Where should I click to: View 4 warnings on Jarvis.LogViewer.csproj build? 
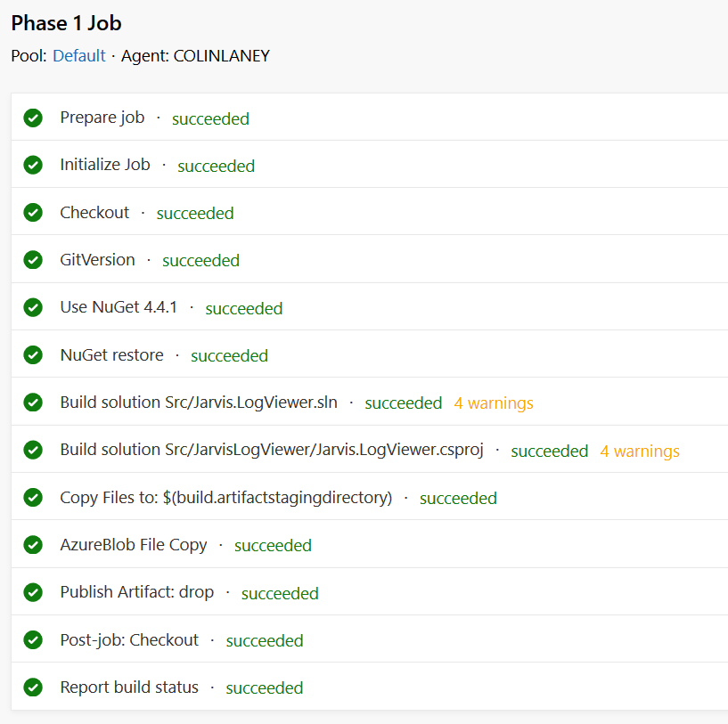pyautogui.click(x=640, y=451)
